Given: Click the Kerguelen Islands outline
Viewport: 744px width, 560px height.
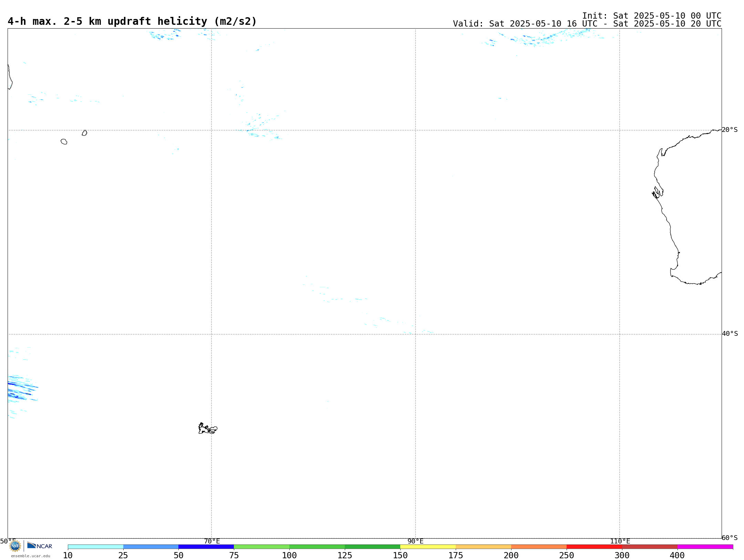Looking at the screenshot, I should pyautogui.click(x=208, y=428).
